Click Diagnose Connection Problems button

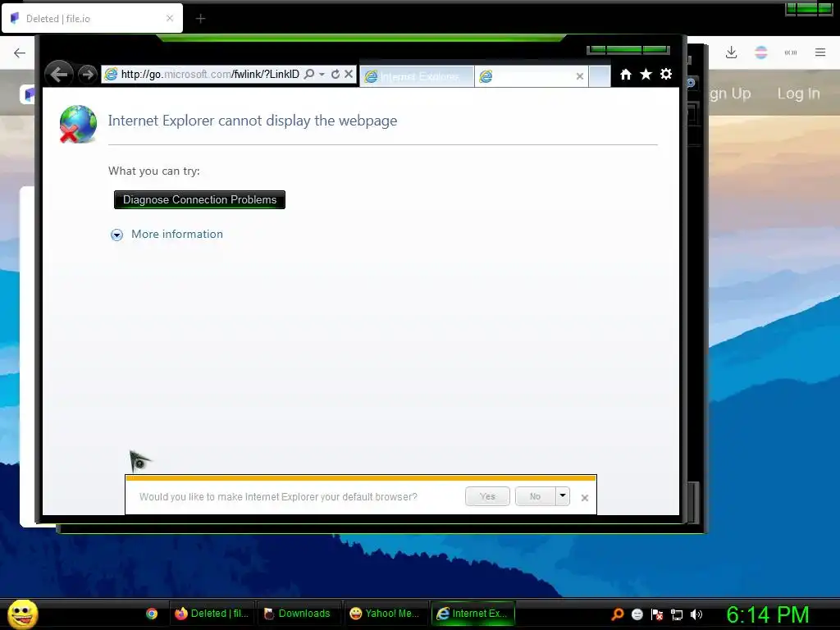(200, 200)
